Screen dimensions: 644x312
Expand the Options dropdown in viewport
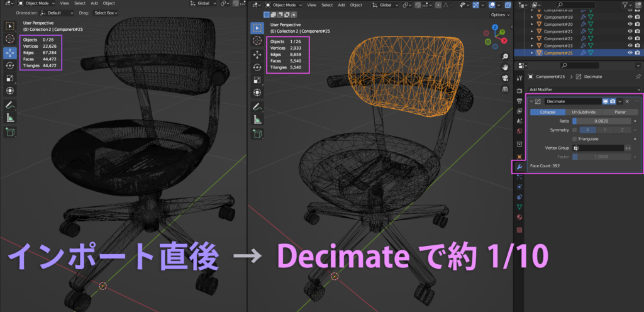(x=499, y=14)
